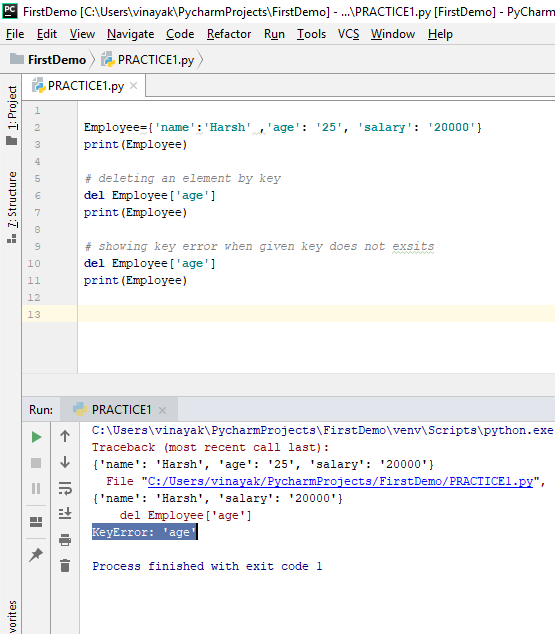Restore layout icon in run panel
The height and width of the screenshot is (634, 555).
pyautogui.click(x=36, y=522)
